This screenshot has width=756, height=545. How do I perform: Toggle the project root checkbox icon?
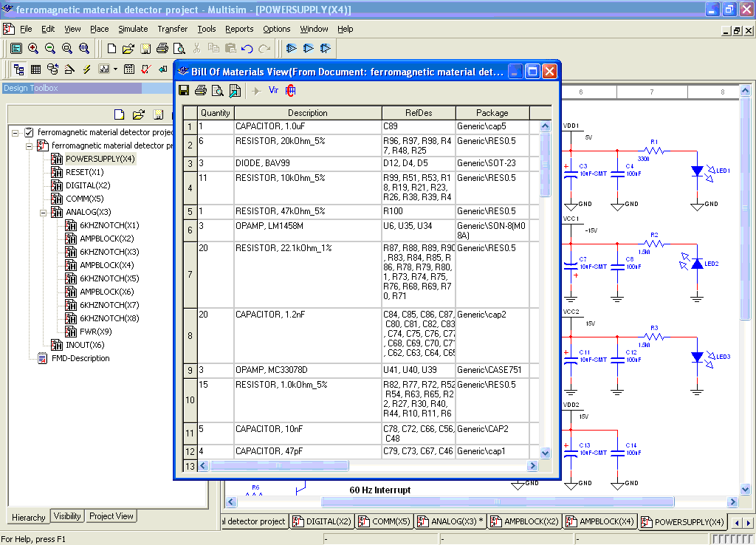29,132
